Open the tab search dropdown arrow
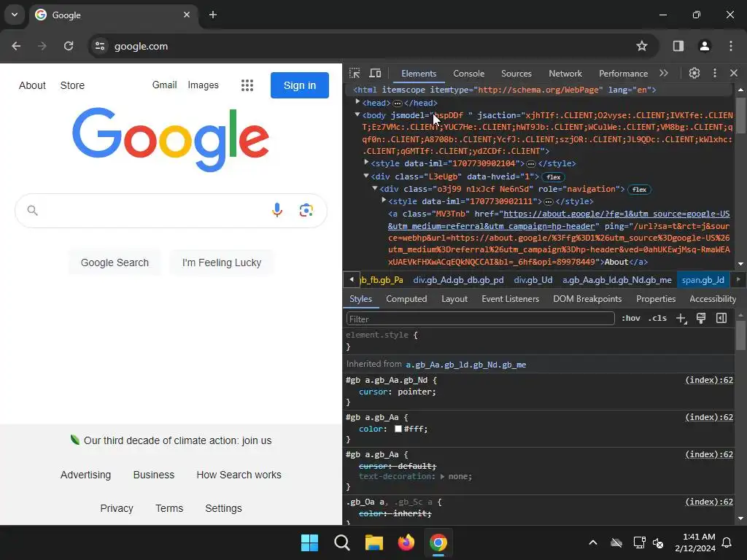The image size is (747, 560). pos(15,15)
